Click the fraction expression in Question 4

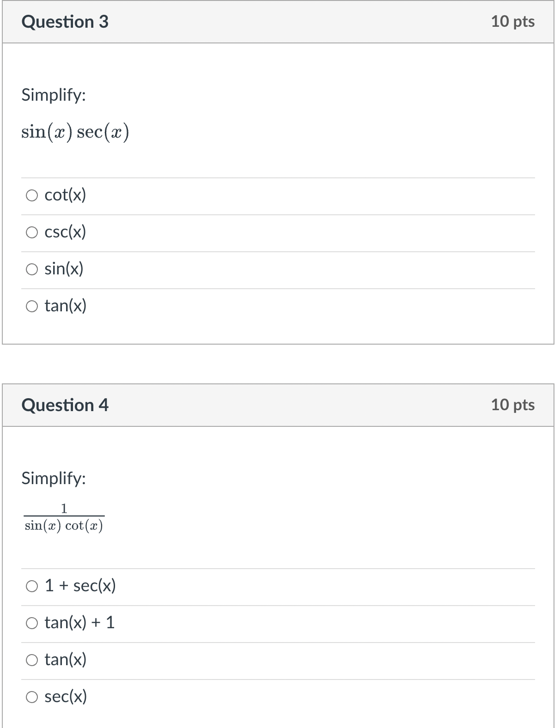coord(64,516)
